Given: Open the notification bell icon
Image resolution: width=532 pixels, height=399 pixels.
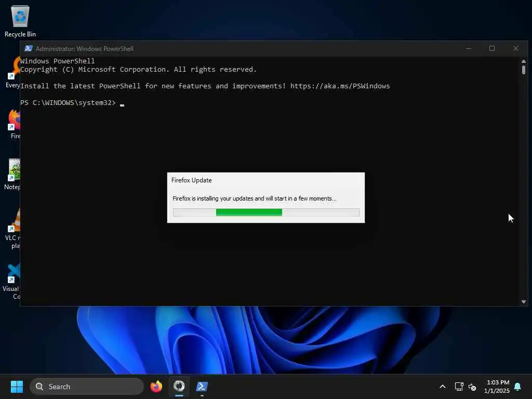Looking at the screenshot, I should 518,387.
